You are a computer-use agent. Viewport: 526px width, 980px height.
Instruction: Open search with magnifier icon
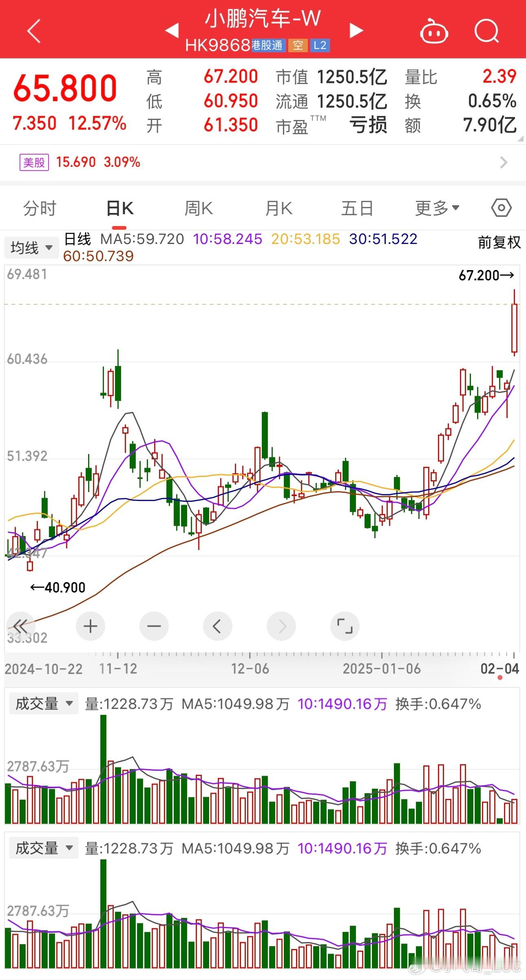(x=487, y=31)
